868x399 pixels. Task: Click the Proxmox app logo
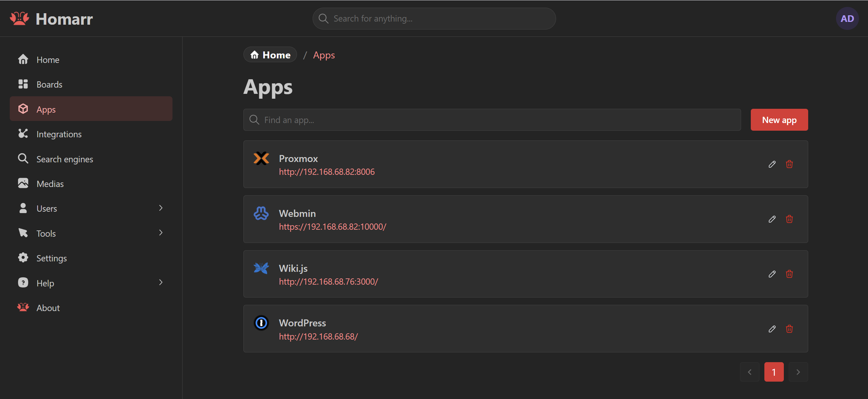[261, 158]
